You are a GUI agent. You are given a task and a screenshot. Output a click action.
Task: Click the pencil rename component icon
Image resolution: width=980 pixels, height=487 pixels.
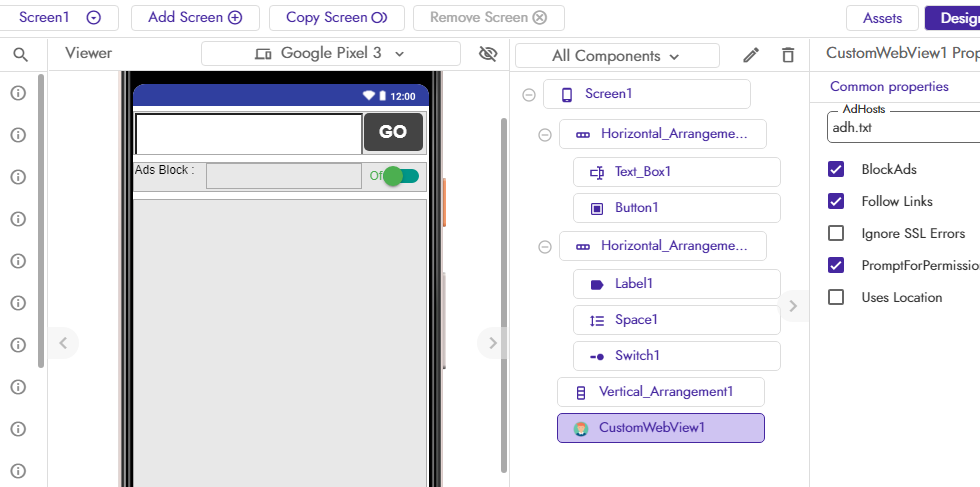(751, 55)
